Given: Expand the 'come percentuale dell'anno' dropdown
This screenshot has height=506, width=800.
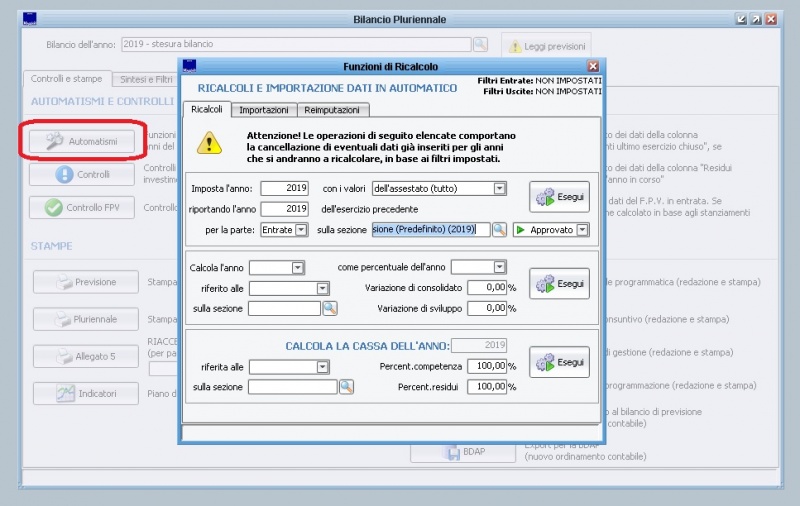Looking at the screenshot, I should (500, 267).
